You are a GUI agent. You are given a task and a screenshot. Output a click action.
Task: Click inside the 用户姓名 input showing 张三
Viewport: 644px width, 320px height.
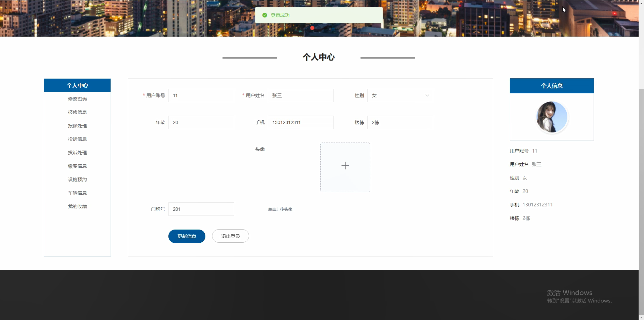tap(300, 95)
